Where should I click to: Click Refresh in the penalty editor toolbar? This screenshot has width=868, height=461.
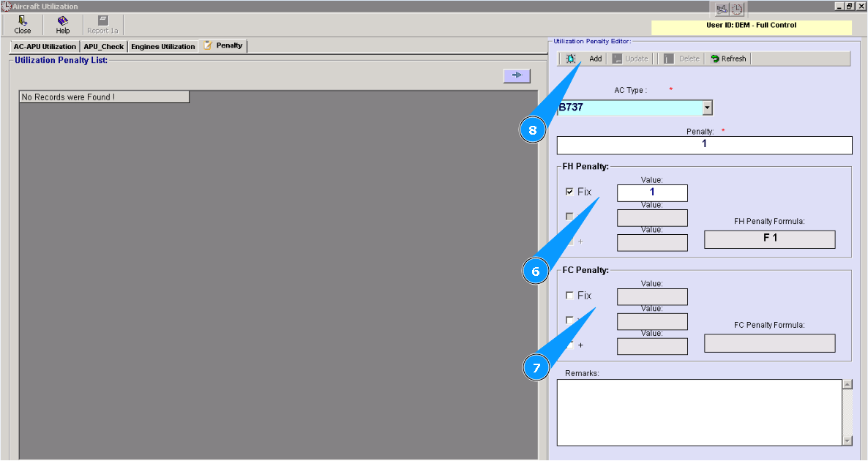click(x=728, y=59)
